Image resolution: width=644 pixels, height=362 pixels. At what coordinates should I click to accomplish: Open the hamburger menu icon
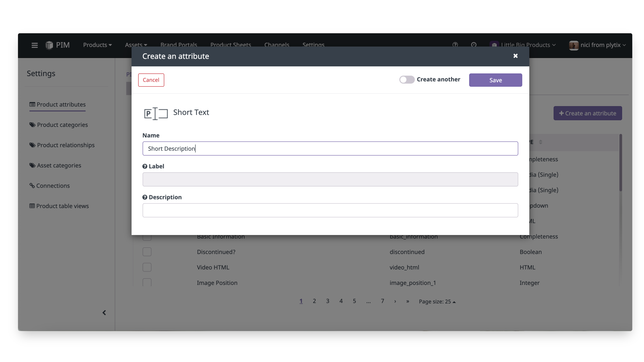pyautogui.click(x=35, y=45)
